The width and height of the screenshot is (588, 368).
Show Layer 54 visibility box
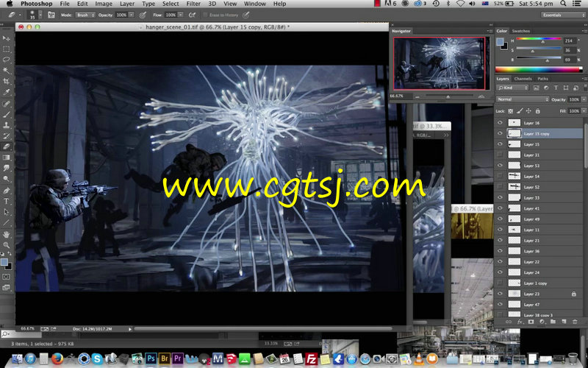500,176
